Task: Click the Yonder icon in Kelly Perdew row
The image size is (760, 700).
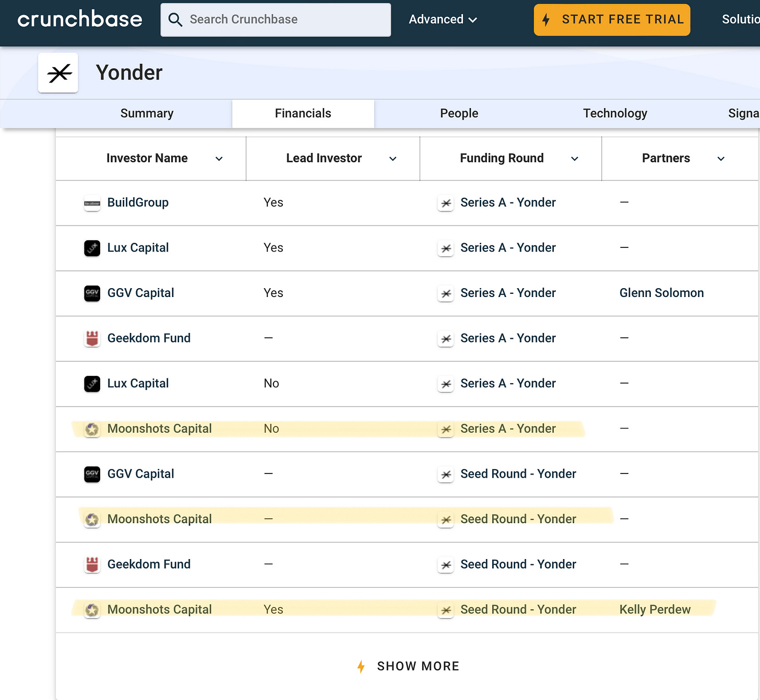Action: coord(446,610)
